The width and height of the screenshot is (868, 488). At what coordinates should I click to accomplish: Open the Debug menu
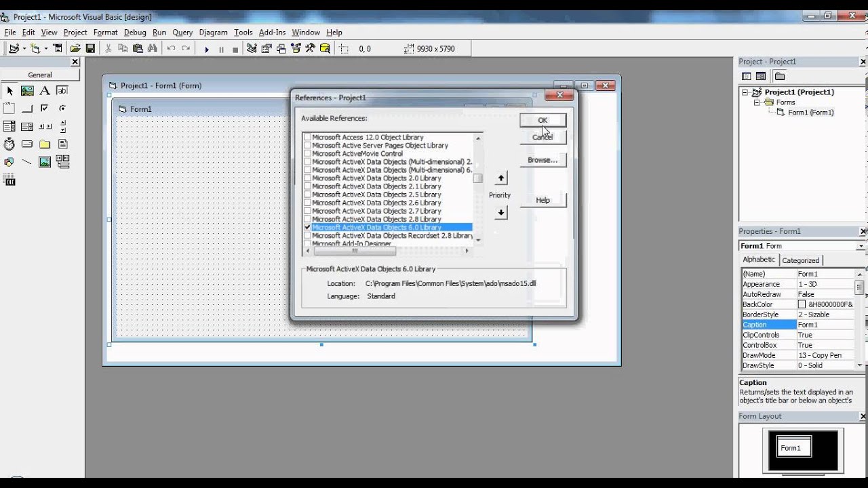point(135,33)
